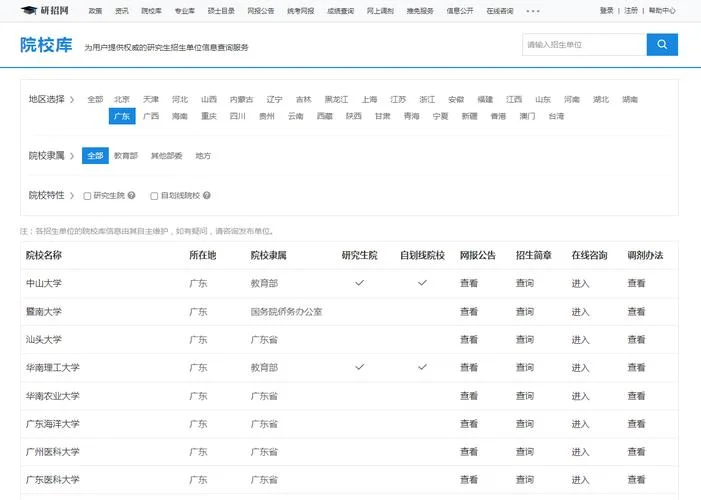Click the 调剂办法 column header

[645, 255]
